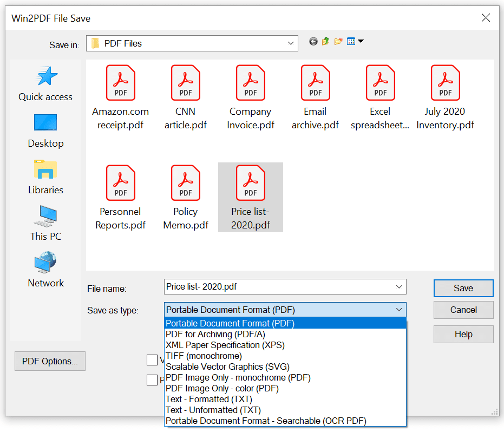
Task: Click the View Menu icon
Action: click(351, 41)
